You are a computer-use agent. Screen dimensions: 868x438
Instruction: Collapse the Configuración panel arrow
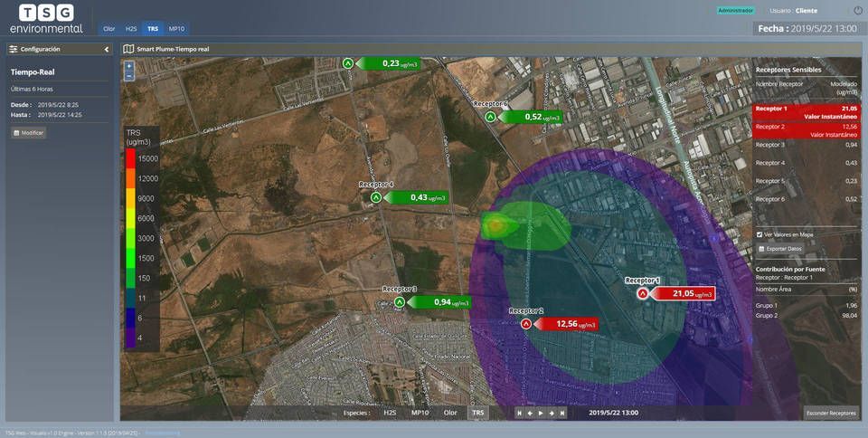[107, 49]
